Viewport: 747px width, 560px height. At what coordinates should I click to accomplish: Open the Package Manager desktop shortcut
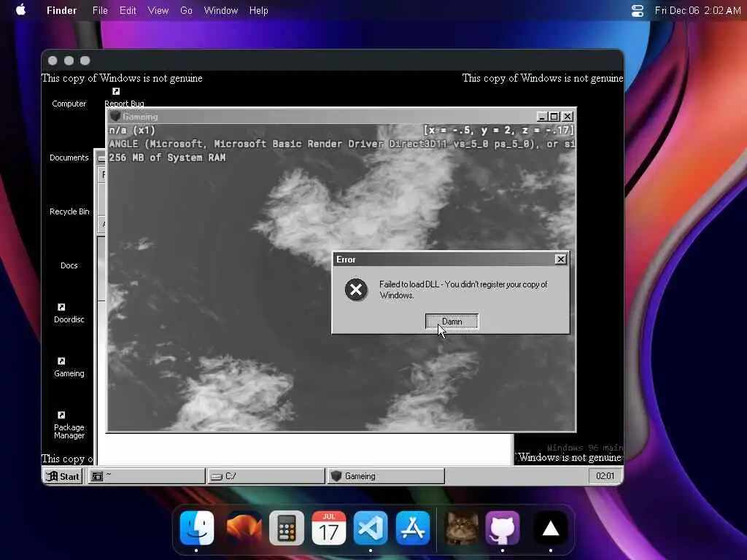69,425
